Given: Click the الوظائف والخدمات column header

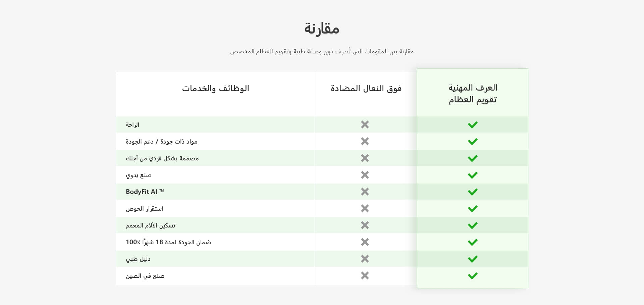Looking at the screenshot, I should [x=215, y=89].
